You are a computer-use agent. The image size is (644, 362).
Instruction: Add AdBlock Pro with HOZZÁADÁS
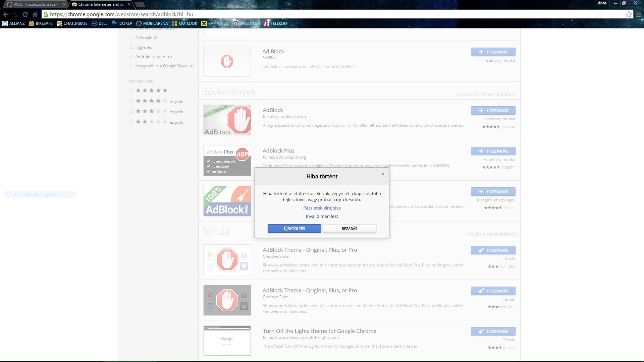click(493, 192)
